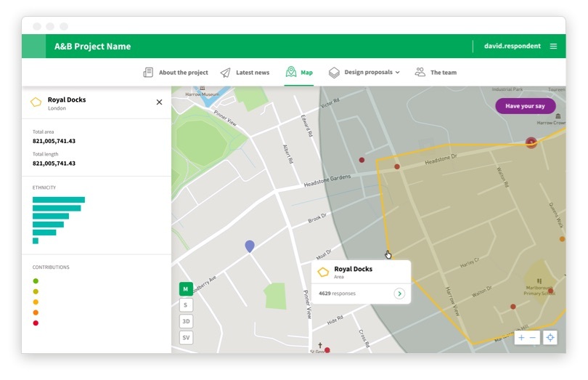This screenshot has height=380, width=588.
Task: Zoom in with the plus button
Action: (521, 338)
